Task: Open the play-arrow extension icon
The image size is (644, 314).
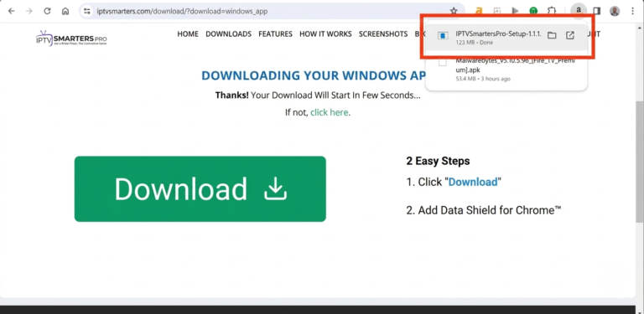Action: [x=515, y=11]
